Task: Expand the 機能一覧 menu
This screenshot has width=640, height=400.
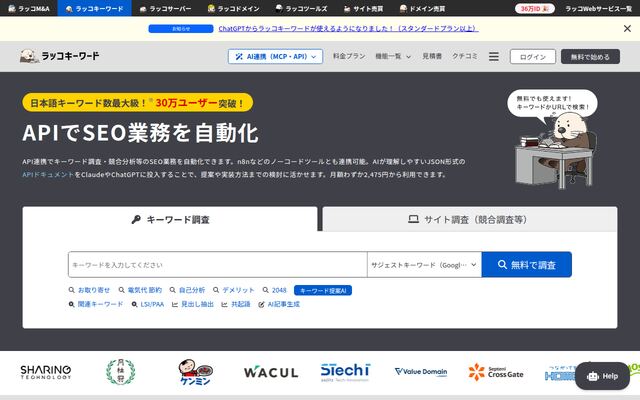Action: click(x=393, y=56)
